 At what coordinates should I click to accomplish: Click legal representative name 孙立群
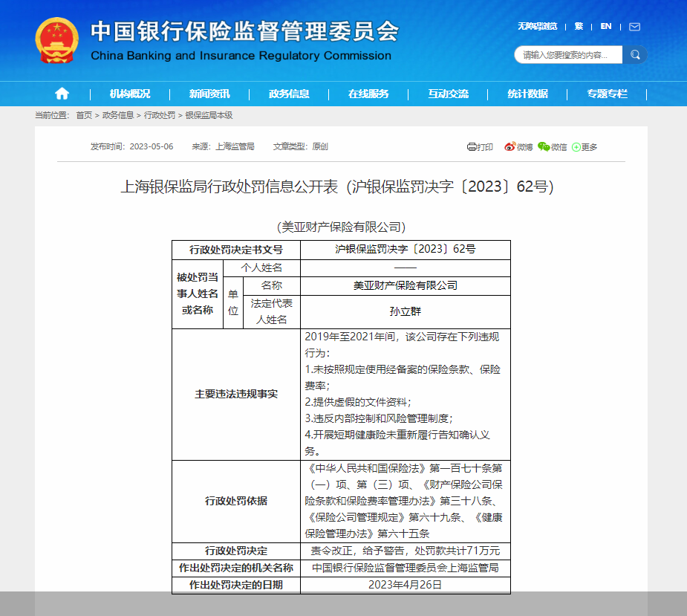(x=406, y=312)
